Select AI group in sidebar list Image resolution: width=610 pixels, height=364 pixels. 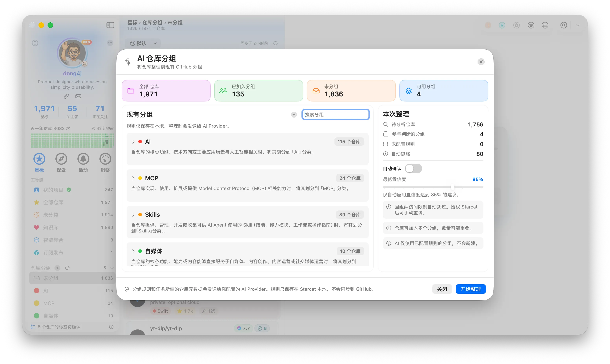pos(72,291)
